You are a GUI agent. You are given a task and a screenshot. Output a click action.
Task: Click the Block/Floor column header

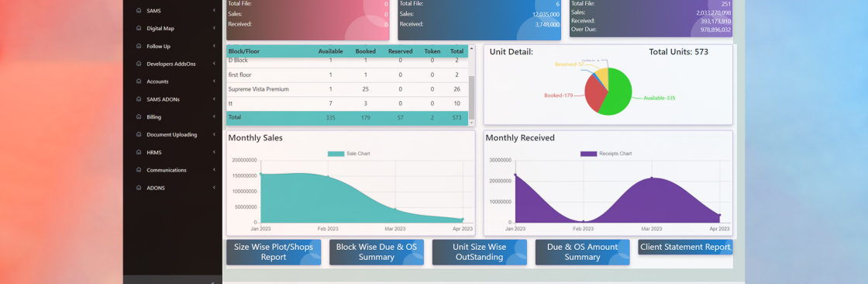point(244,51)
